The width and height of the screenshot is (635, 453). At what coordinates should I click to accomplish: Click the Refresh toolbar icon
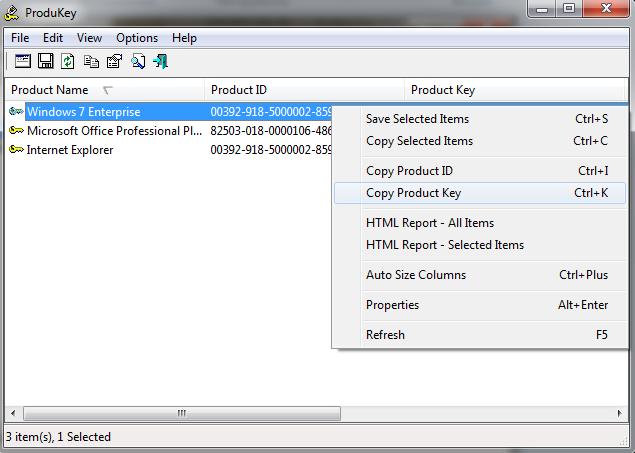coord(68,61)
